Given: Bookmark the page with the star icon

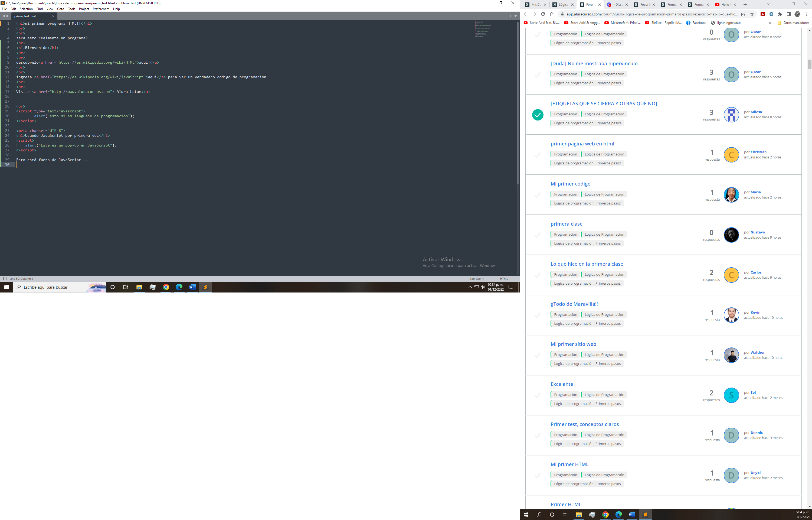Looking at the screenshot, I should coord(752,14).
